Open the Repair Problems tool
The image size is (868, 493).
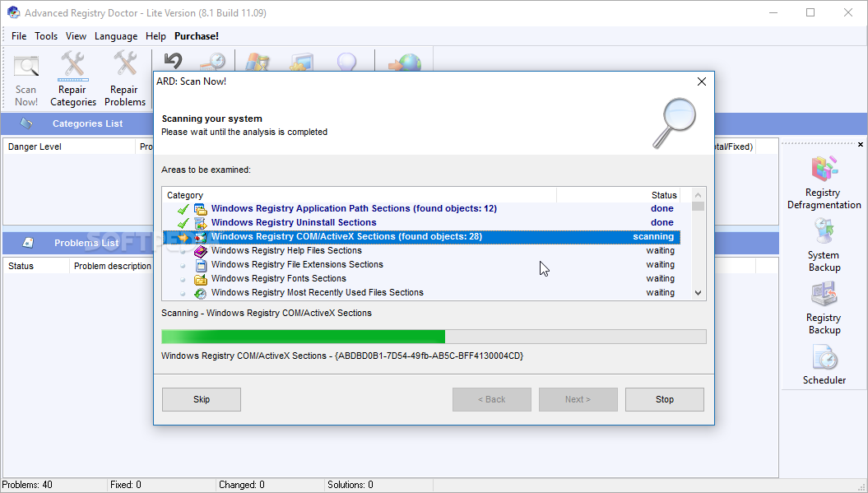click(124, 79)
